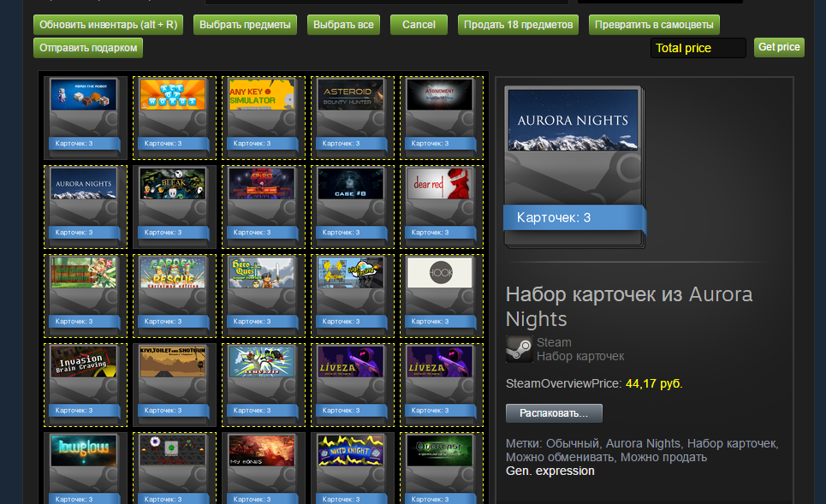Pick the Kivi, Toilet and Shotgun pack
The width and height of the screenshot is (826, 504).
(175, 385)
